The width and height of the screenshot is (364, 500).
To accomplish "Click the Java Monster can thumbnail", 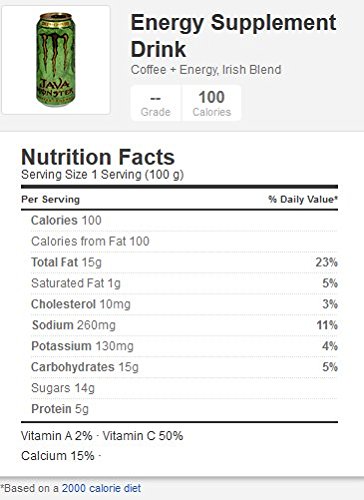I will coord(56,60).
